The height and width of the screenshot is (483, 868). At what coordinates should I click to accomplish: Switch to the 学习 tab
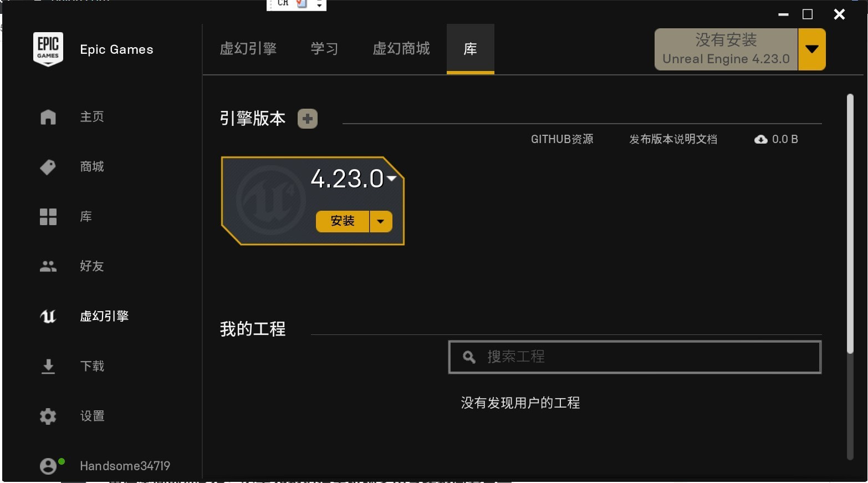324,49
